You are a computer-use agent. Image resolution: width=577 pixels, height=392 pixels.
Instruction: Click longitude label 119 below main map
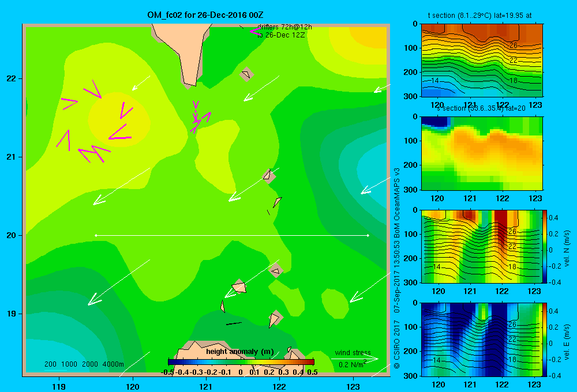[59, 386]
